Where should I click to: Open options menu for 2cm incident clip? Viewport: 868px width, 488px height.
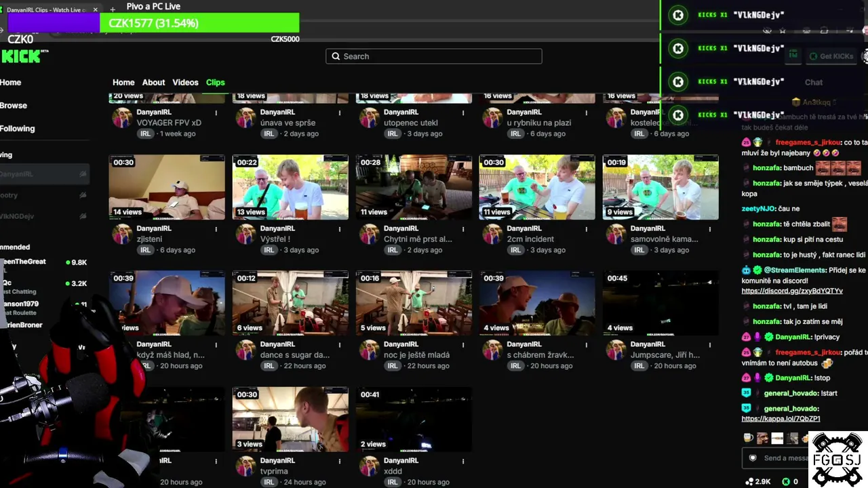point(587,229)
